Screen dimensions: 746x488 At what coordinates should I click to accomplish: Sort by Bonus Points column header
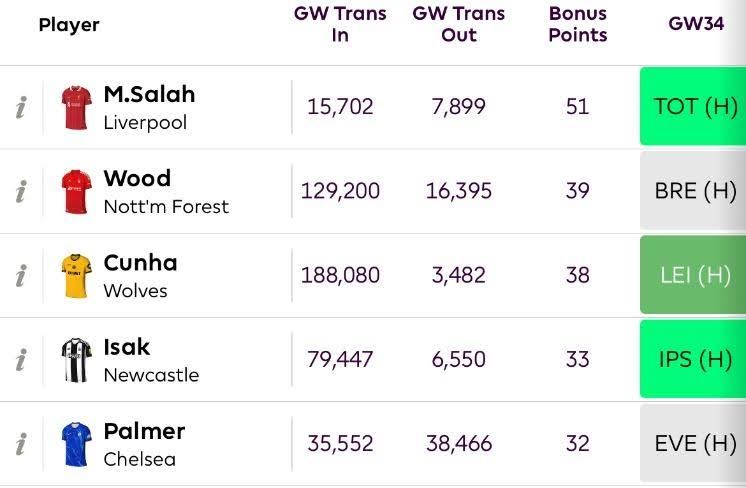[x=578, y=24]
